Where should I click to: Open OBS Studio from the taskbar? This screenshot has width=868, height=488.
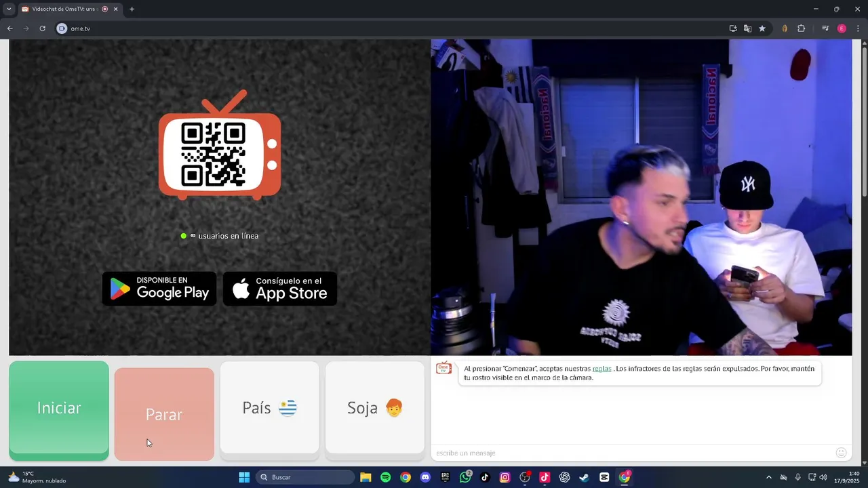pyautogui.click(x=525, y=477)
